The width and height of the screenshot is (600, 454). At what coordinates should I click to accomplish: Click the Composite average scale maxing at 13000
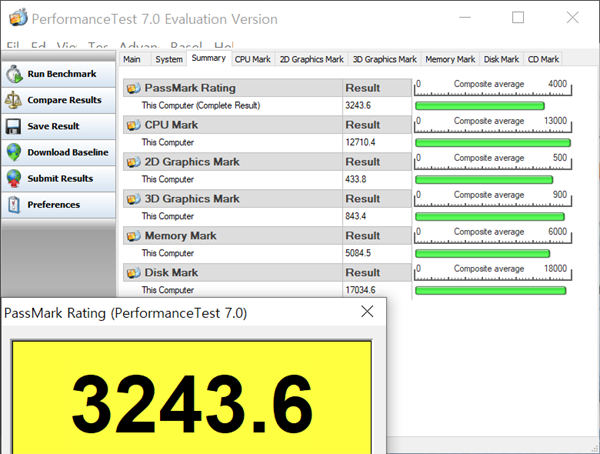pos(493,125)
